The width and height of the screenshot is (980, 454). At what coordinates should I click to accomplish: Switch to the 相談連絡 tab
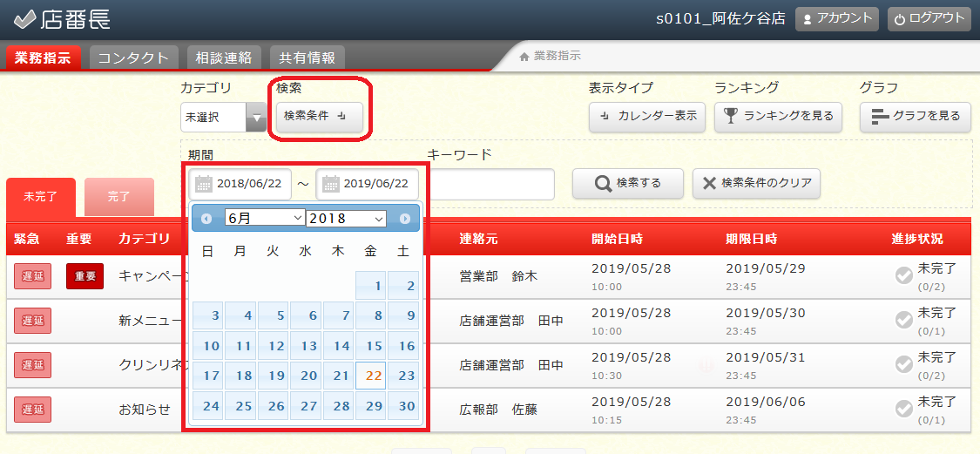tap(224, 58)
